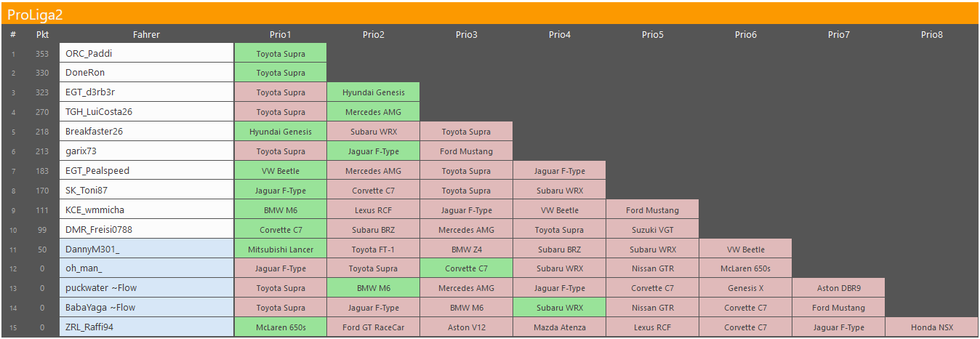Select the Prio8 column header
980x339 pixels.
pyautogui.click(x=931, y=34)
